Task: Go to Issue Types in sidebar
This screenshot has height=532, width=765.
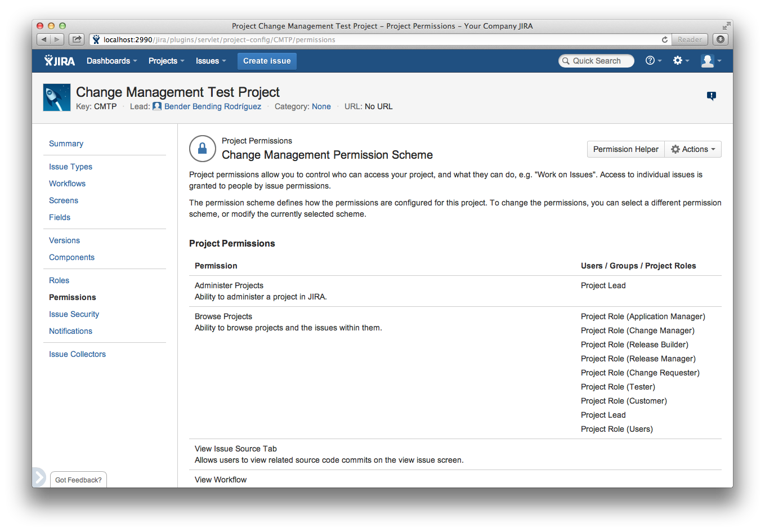Action: [x=70, y=167]
